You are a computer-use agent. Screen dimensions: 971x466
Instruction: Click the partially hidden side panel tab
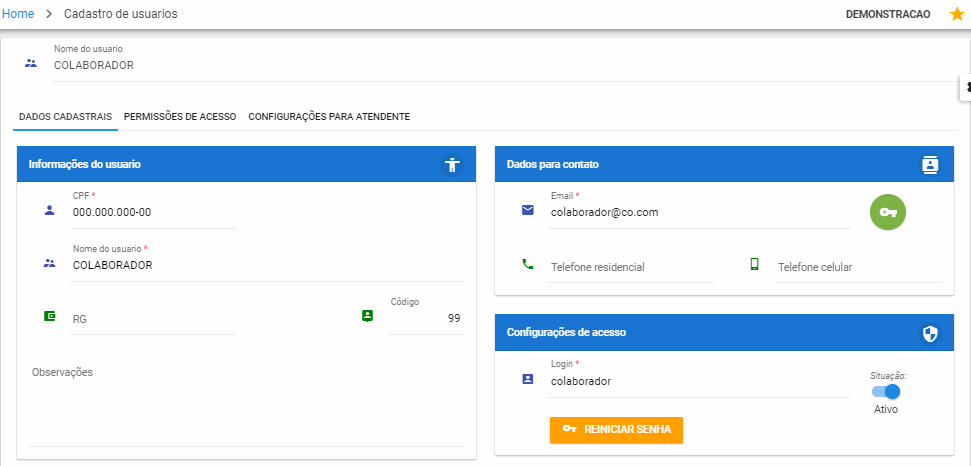(965, 88)
